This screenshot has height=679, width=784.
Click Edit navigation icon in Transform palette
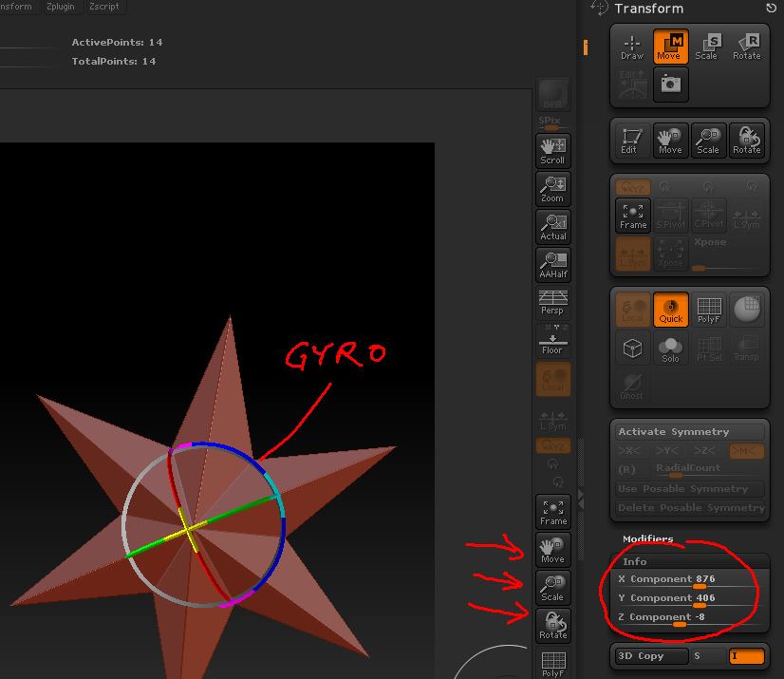(632, 141)
